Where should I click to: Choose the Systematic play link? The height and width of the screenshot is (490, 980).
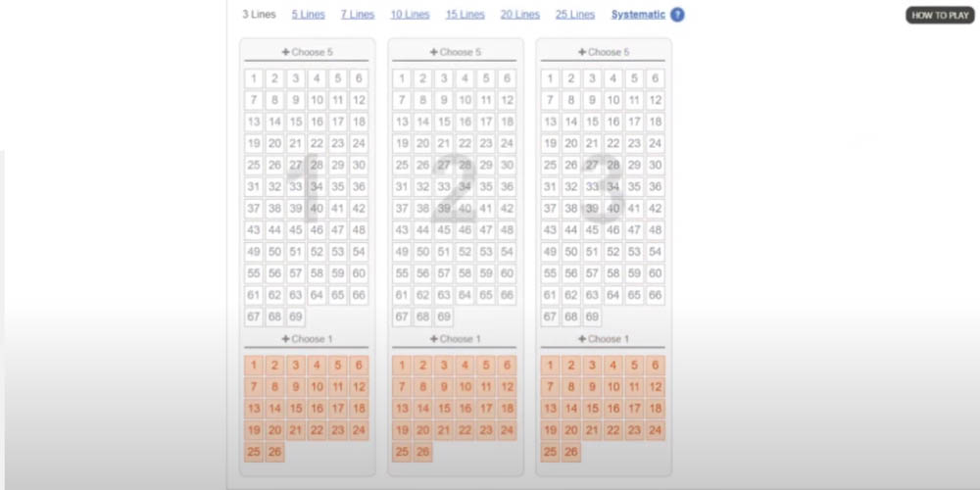pyautogui.click(x=638, y=15)
